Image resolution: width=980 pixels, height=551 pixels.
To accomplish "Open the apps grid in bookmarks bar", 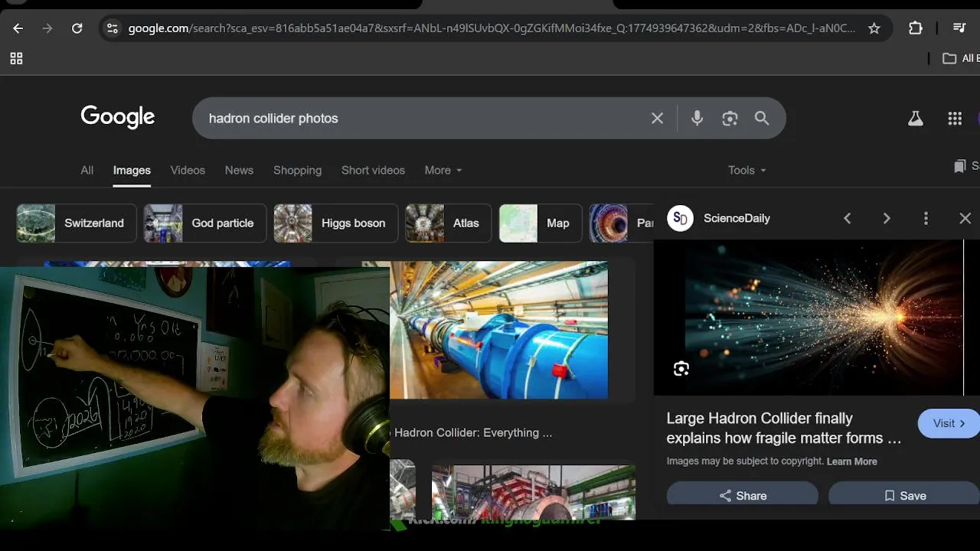I will [16, 58].
